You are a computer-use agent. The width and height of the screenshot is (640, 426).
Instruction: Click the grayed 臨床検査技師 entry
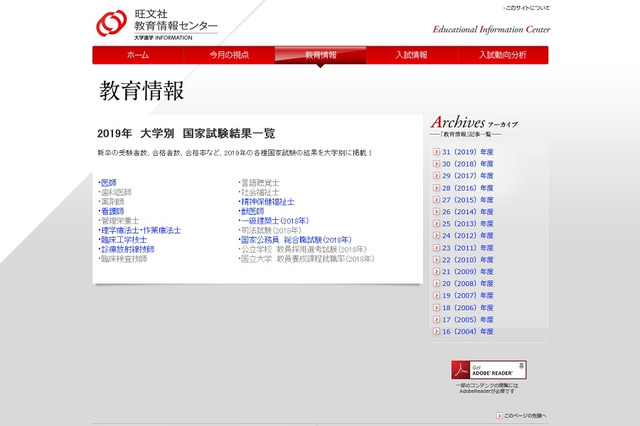tap(124, 259)
